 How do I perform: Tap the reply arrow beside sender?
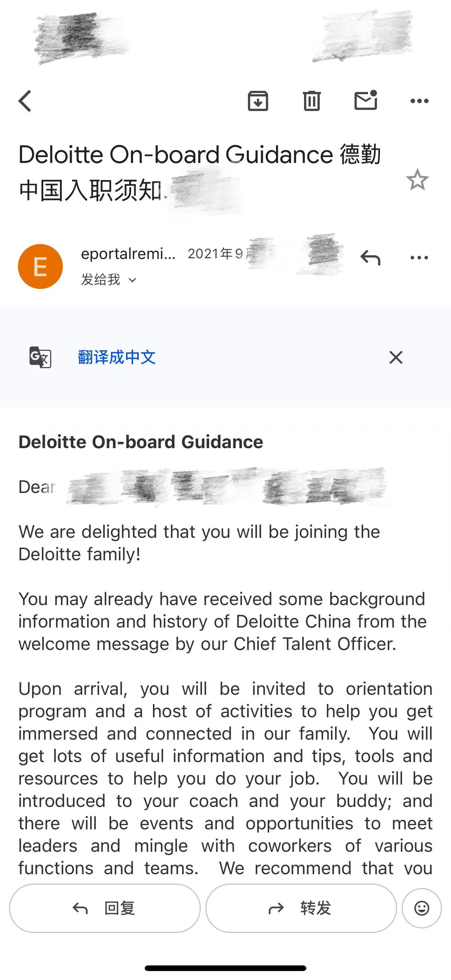[370, 258]
